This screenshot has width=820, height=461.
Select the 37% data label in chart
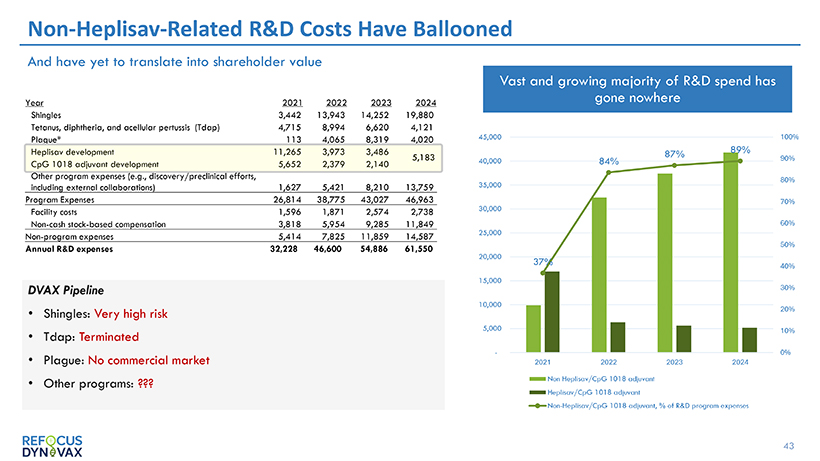tap(542, 261)
